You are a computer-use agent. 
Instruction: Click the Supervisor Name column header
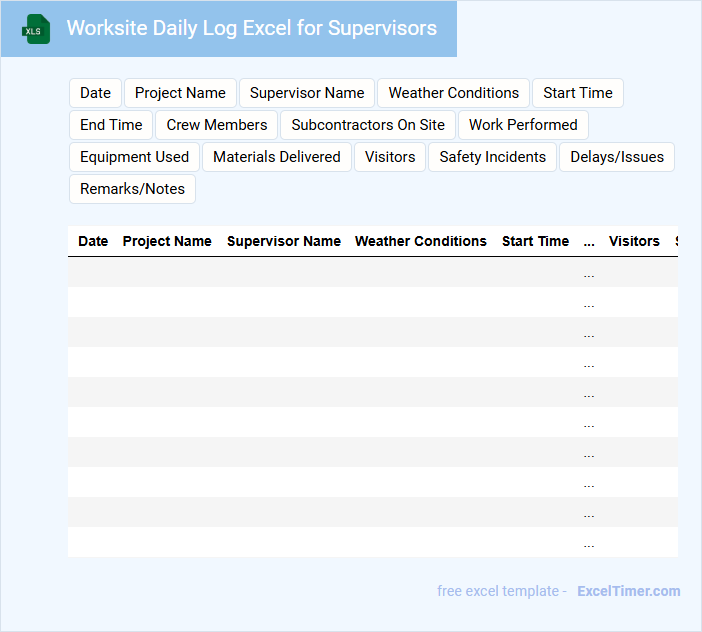click(x=284, y=241)
